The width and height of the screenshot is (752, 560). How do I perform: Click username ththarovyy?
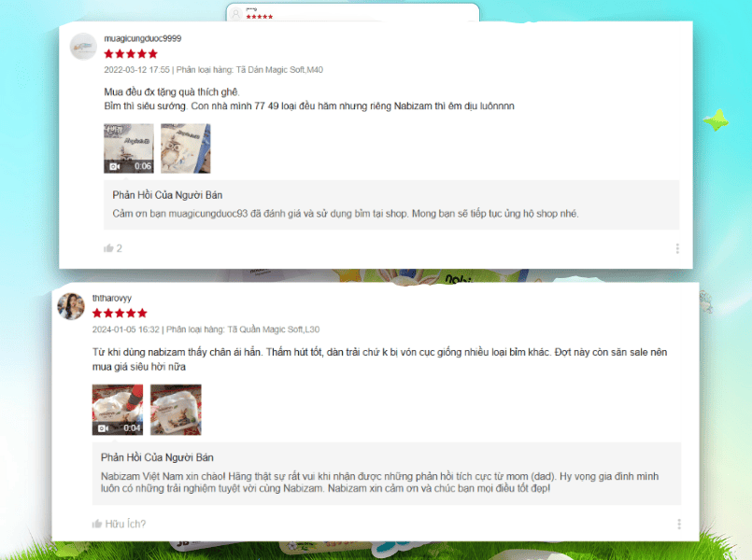[x=112, y=298]
